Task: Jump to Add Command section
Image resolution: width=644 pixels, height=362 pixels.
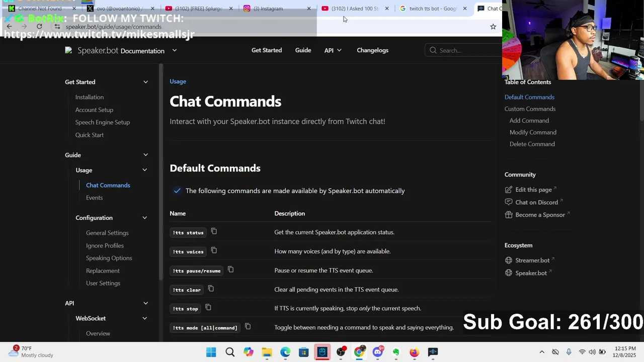Action: coord(529,121)
